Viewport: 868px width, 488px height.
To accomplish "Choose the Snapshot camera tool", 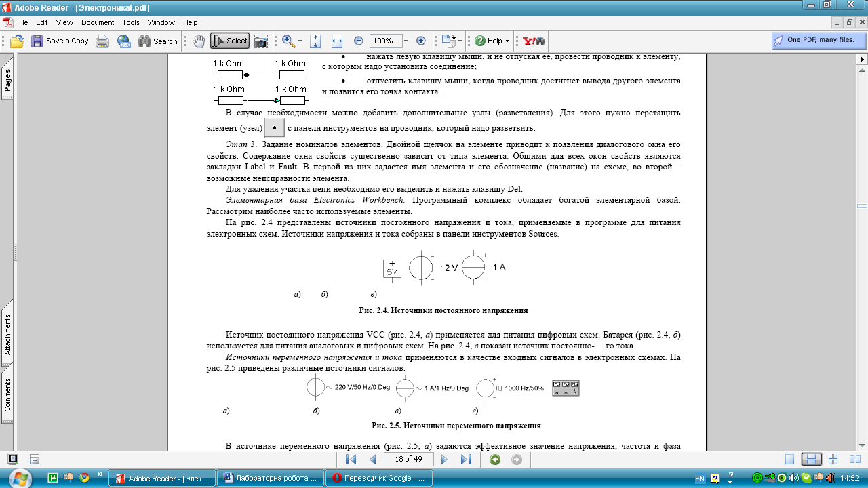I will click(x=260, y=41).
